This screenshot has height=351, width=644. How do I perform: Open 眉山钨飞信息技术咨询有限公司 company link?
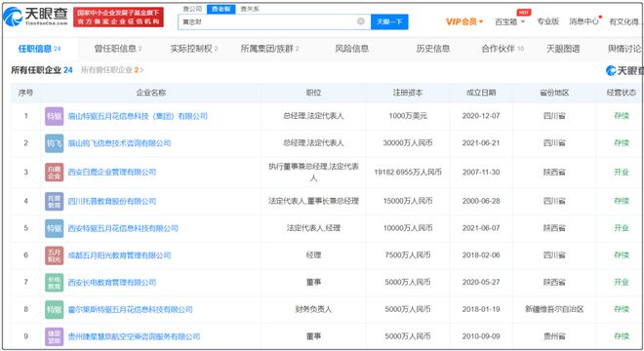(119, 143)
